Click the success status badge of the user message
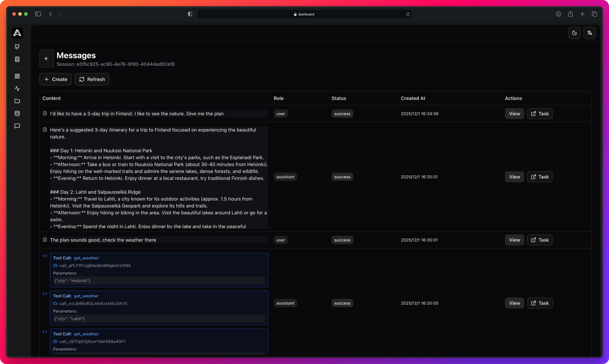The image size is (609, 364). 342,113
